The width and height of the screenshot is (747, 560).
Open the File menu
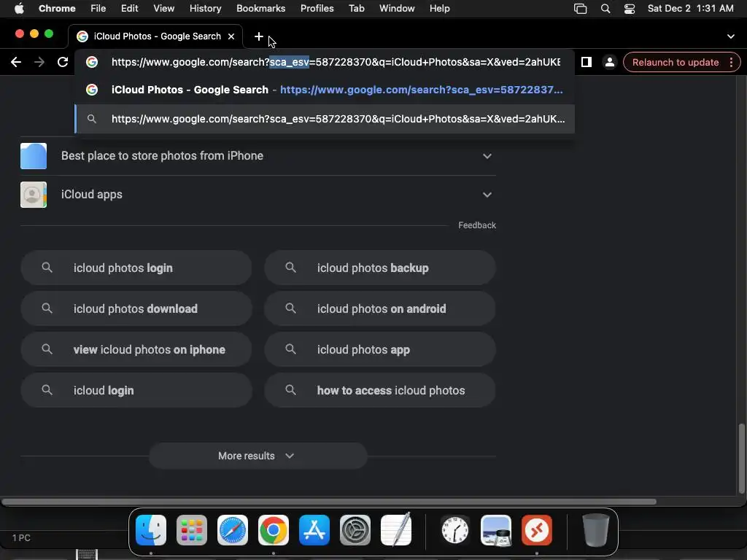[x=98, y=8]
